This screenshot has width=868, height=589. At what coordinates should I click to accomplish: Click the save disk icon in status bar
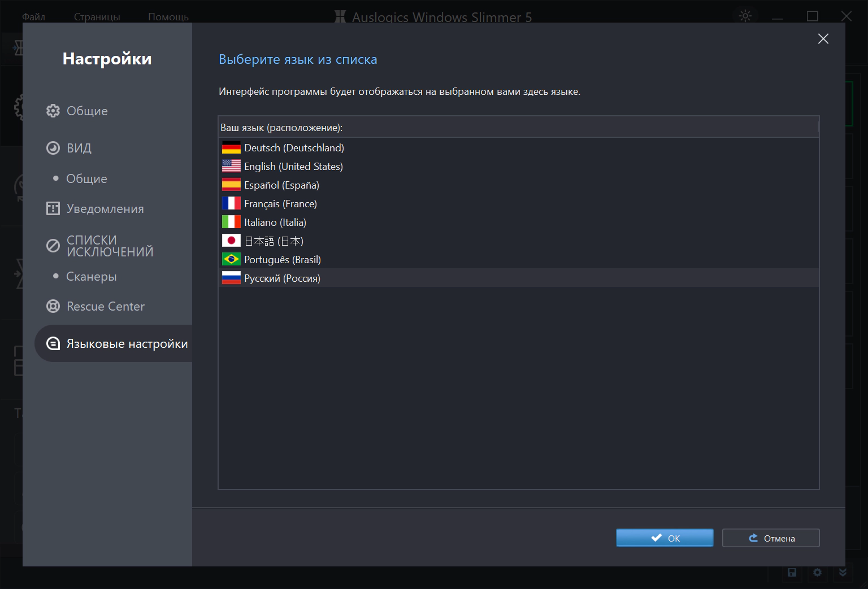(792, 573)
